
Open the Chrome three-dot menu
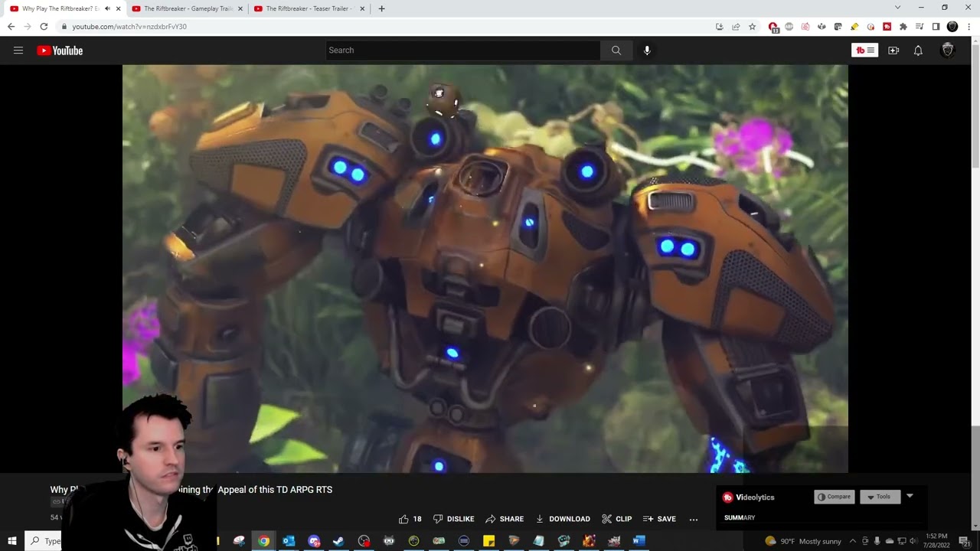pos(969,27)
